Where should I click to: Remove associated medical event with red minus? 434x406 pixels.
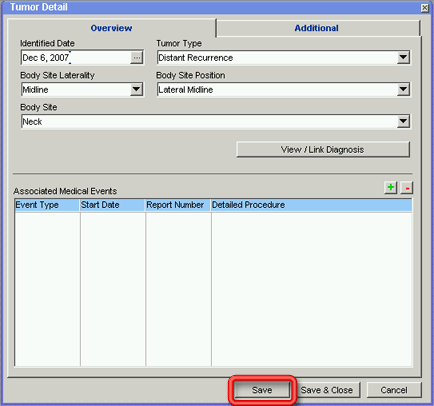click(407, 188)
